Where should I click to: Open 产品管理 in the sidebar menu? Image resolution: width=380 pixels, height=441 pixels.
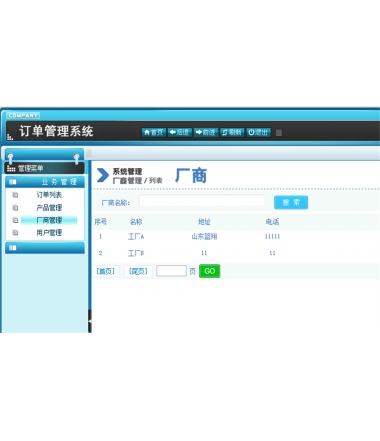click(49, 207)
